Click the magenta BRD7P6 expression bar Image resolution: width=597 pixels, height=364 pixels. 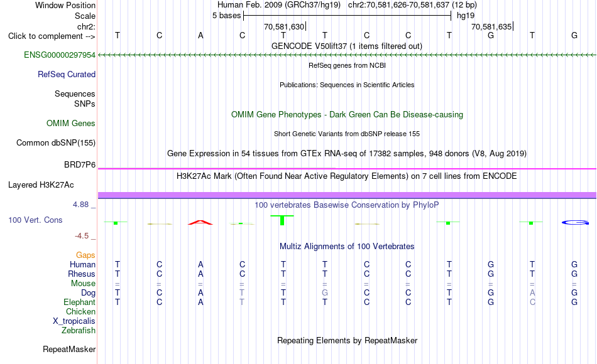pyautogui.click(x=347, y=168)
